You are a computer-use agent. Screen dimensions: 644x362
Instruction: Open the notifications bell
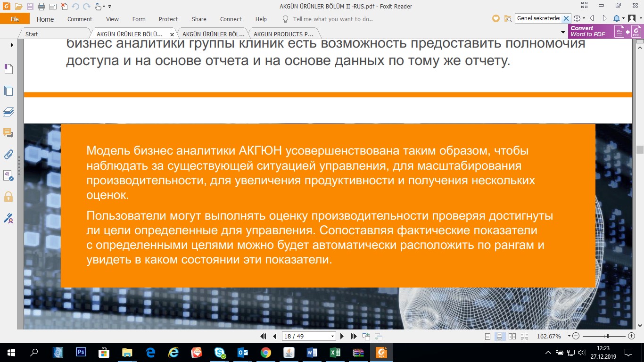coord(617,18)
